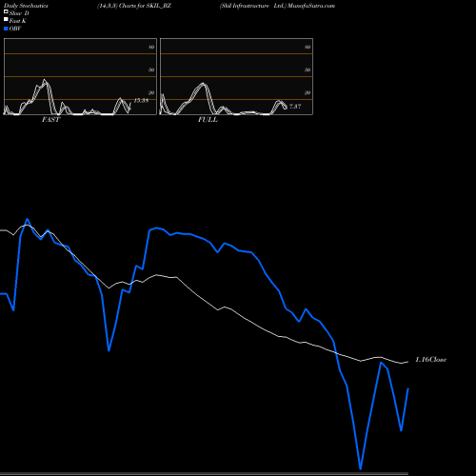476x476 pixels.
Task: Click the 'OBV' legend text
Action: pos(15,29)
